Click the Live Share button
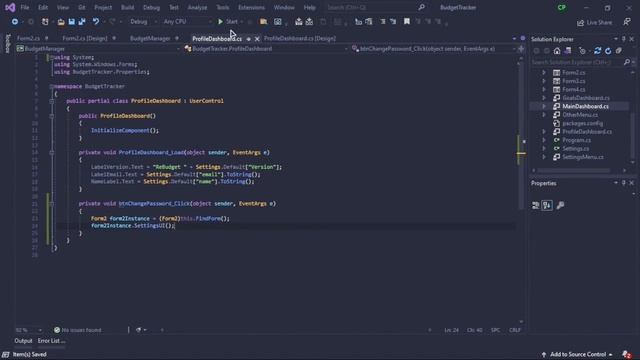The width and height of the screenshot is (640, 360). (x=594, y=22)
